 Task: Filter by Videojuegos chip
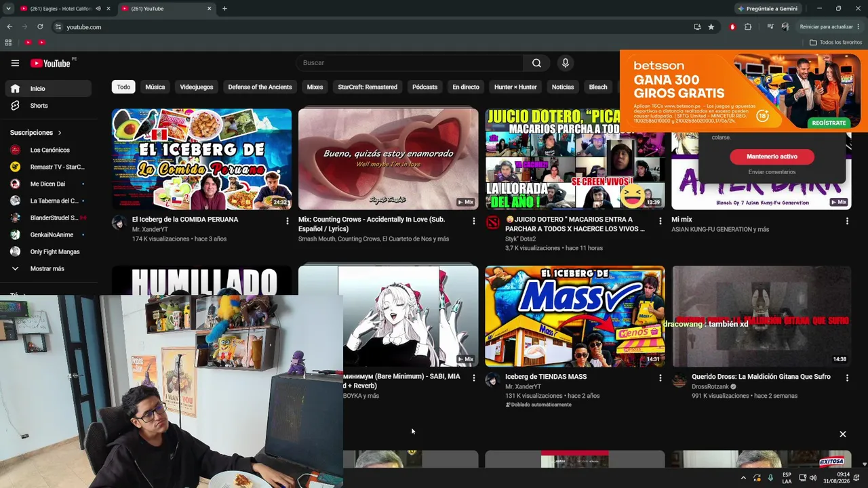[197, 87]
